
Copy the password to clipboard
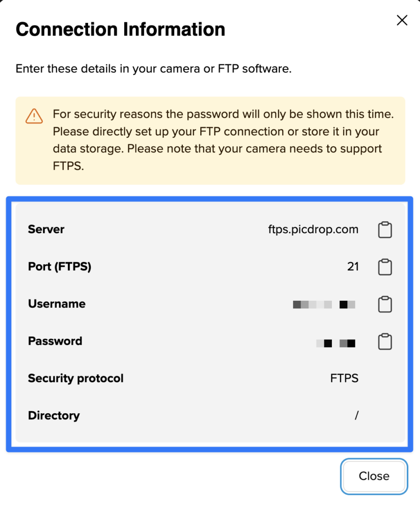click(385, 342)
